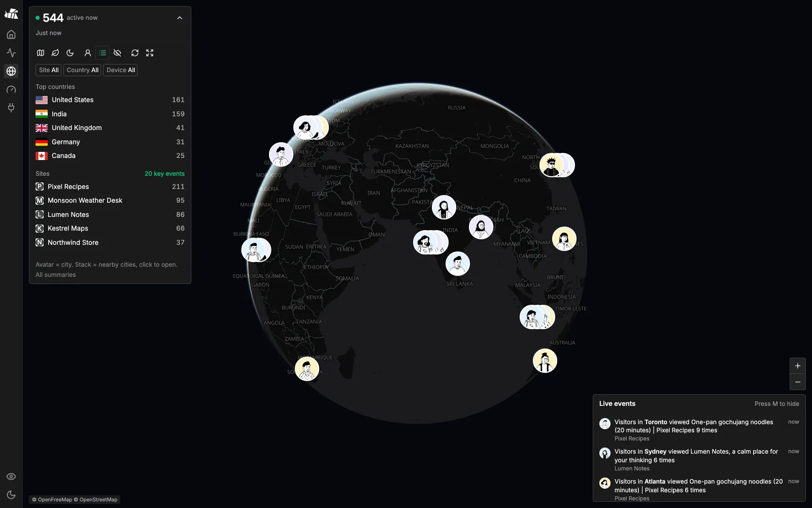Select the globe view in sidebar
The height and width of the screenshot is (508, 812).
click(x=11, y=71)
